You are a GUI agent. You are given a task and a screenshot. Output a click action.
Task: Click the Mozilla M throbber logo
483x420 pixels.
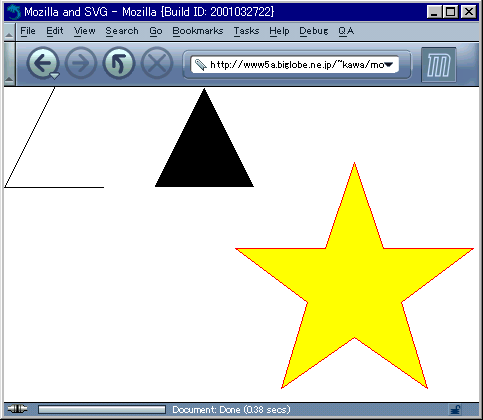(439, 65)
